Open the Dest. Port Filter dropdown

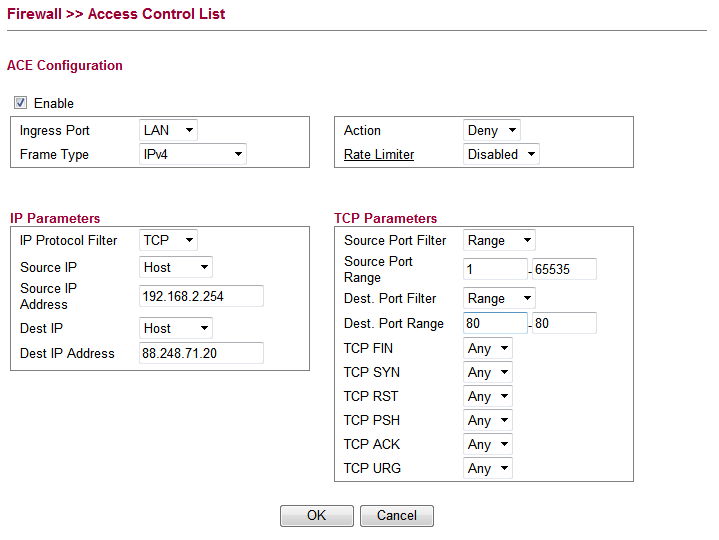point(499,298)
